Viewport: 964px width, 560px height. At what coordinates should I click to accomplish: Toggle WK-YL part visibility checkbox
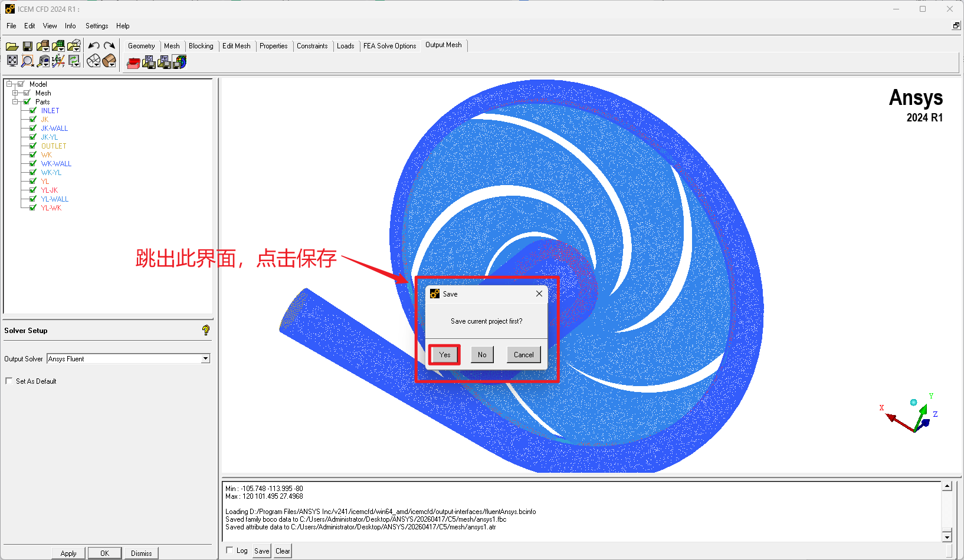tap(33, 172)
